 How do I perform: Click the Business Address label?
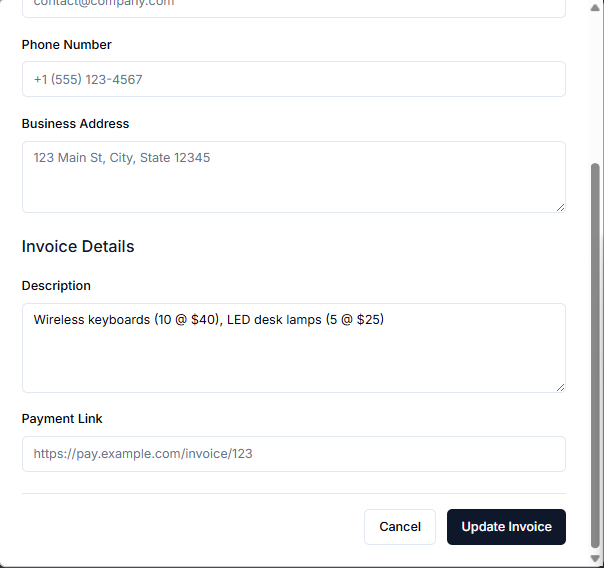(x=76, y=124)
